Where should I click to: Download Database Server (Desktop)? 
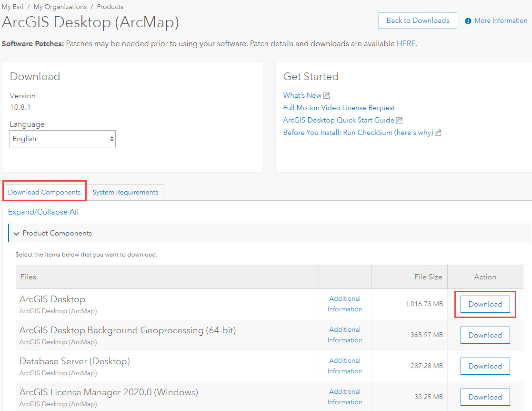pyautogui.click(x=485, y=366)
